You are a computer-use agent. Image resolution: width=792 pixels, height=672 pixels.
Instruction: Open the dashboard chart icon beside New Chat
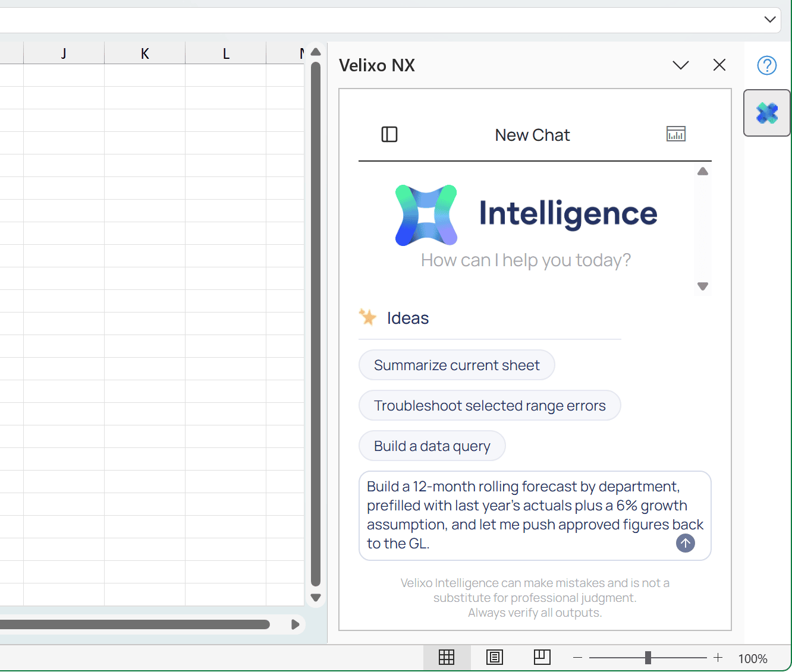[676, 134]
